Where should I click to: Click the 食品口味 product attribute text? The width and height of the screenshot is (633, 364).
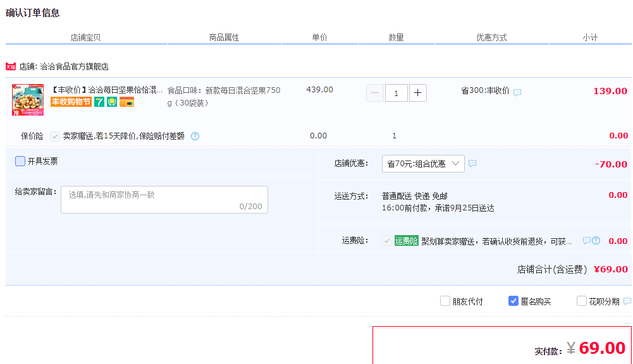224,97
